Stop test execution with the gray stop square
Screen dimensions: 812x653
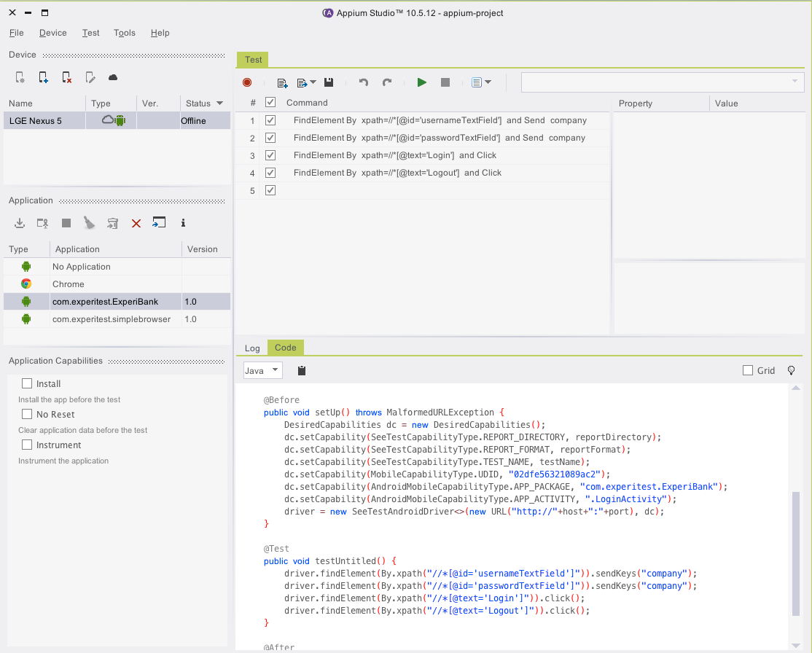coord(445,82)
